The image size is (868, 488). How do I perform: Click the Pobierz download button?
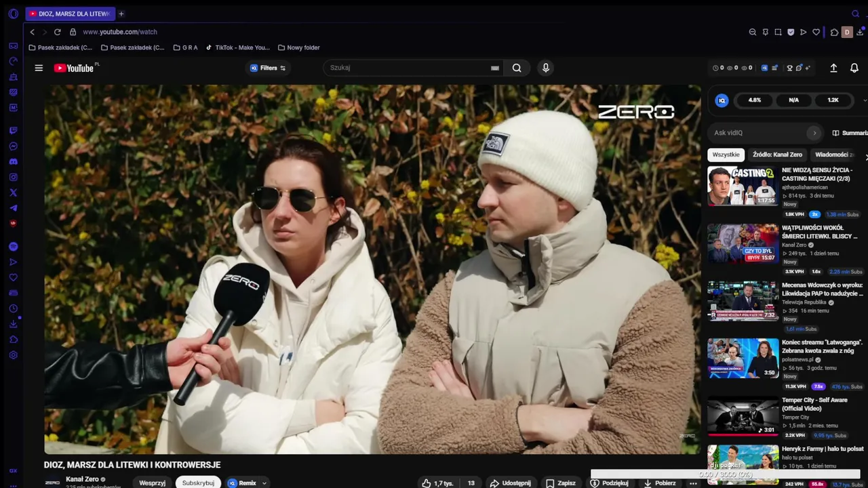pos(659,483)
